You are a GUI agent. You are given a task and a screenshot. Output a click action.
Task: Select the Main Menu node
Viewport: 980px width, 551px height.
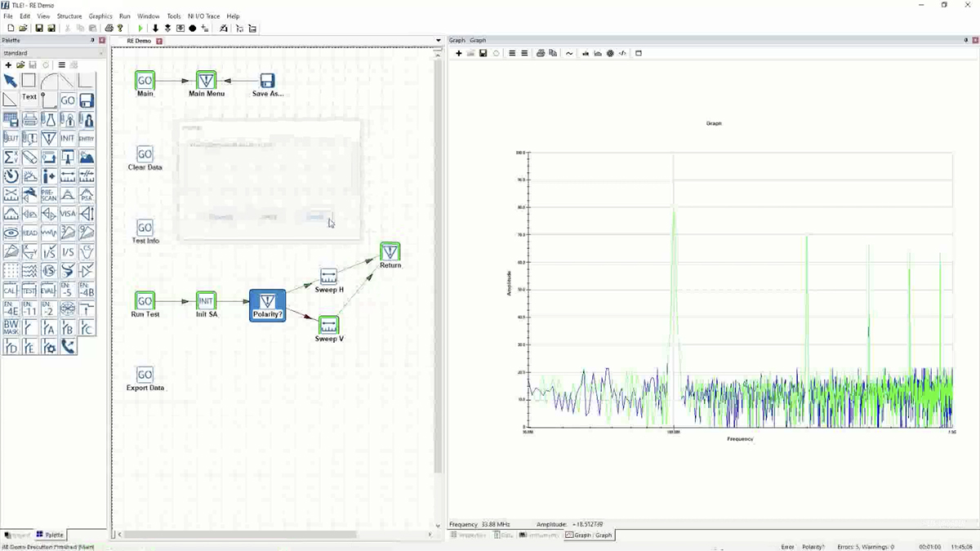pyautogui.click(x=205, y=81)
